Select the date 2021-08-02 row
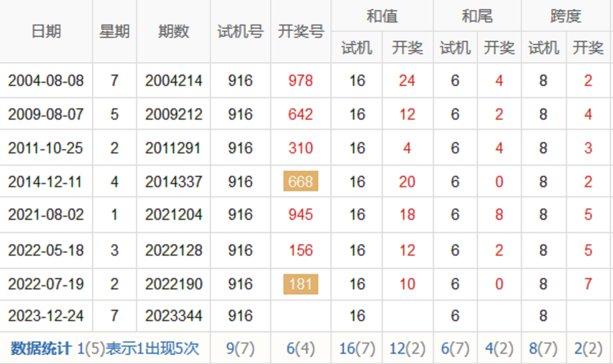Image resolution: width=613 pixels, height=364 pixels. point(46,214)
